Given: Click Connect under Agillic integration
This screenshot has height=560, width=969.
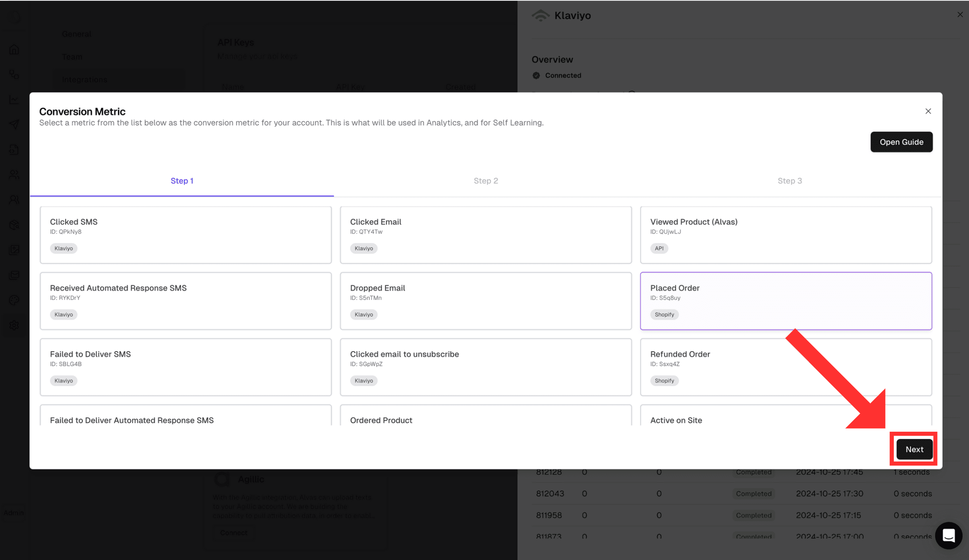Looking at the screenshot, I should pyautogui.click(x=234, y=533).
